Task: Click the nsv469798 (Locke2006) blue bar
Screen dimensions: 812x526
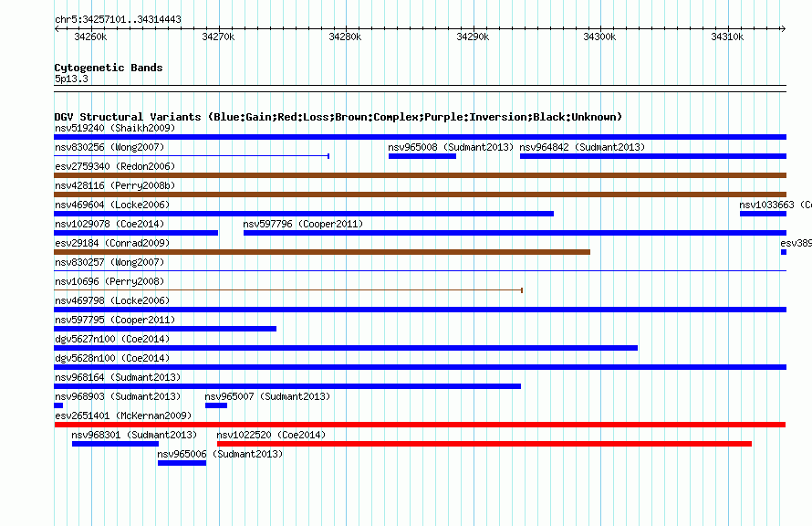Action: 420,310
